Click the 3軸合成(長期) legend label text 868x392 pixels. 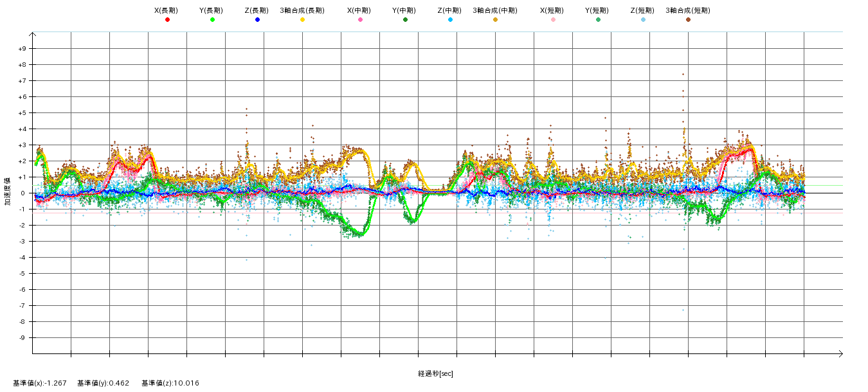pyautogui.click(x=302, y=10)
